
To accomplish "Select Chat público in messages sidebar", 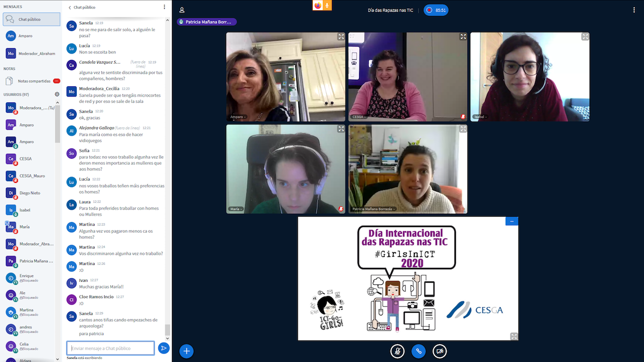I will click(30, 19).
